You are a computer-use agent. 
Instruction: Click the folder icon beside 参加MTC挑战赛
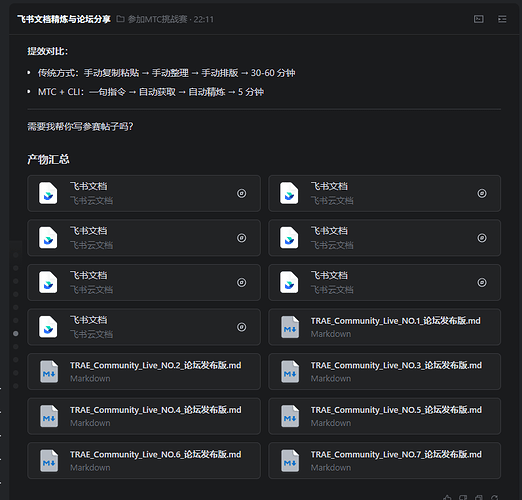pyautogui.click(x=120, y=19)
